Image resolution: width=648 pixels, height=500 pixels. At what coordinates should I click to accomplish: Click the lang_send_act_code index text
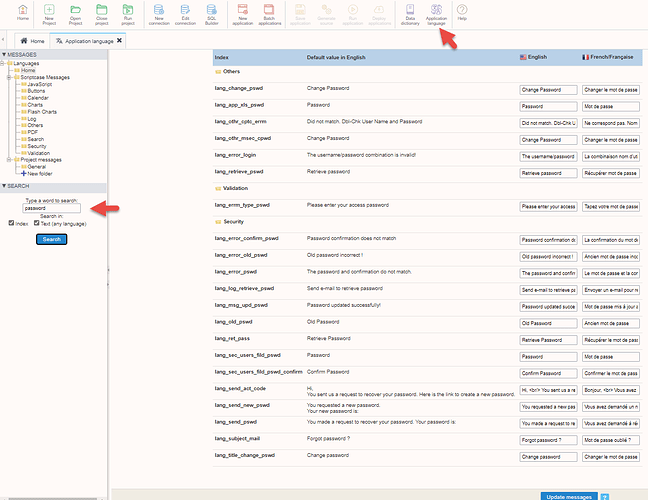[240, 388]
